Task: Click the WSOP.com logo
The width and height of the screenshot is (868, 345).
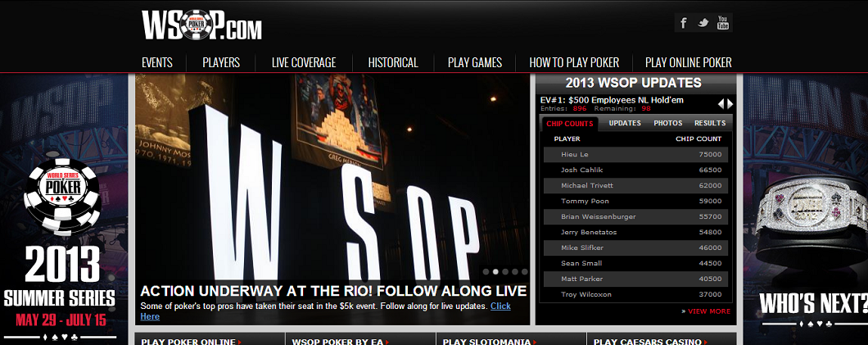Action: coord(201,25)
